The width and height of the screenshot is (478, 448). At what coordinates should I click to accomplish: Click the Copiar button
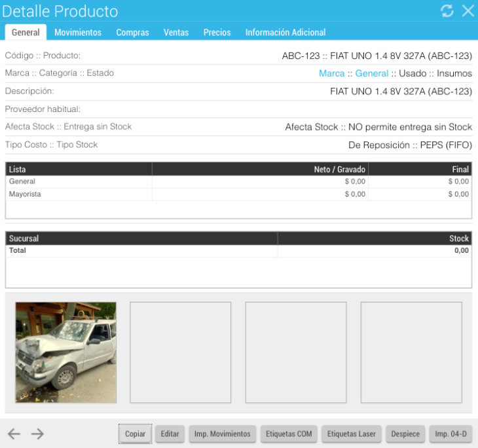pyautogui.click(x=135, y=434)
